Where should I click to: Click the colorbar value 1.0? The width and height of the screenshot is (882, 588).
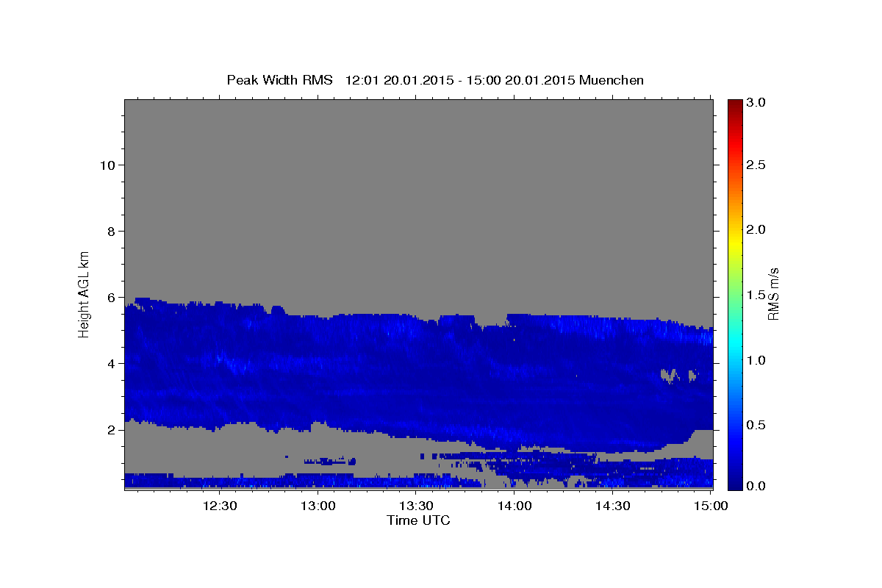click(756, 360)
